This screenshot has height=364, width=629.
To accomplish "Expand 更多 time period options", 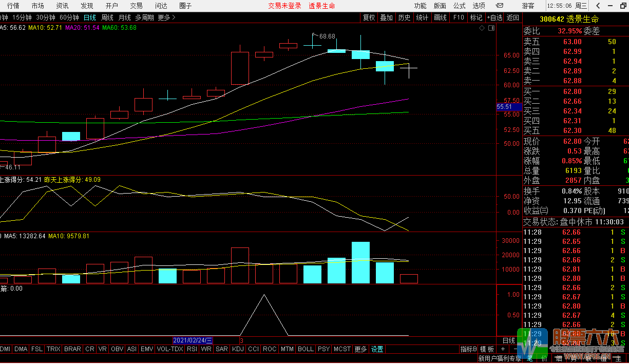I will (166, 17).
